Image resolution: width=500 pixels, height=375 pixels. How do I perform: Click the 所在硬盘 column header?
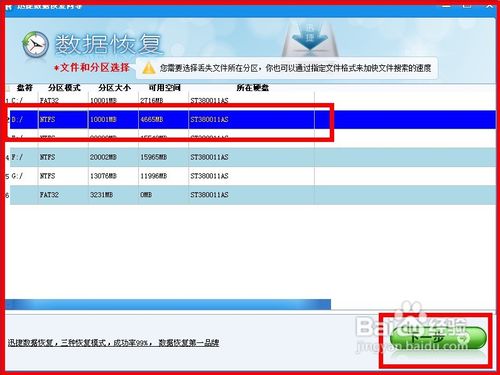(252, 88)
